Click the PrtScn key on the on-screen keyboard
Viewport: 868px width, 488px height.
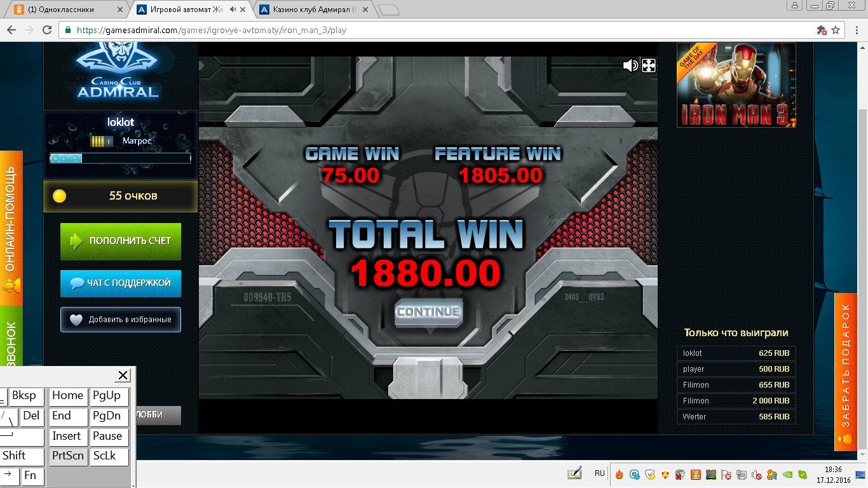click(68, 457)
